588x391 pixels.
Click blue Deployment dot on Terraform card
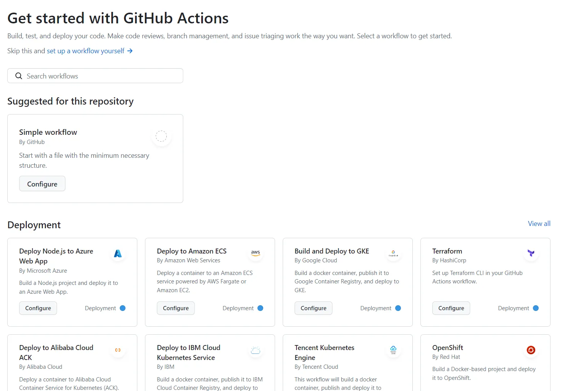(x=536, y=308)
